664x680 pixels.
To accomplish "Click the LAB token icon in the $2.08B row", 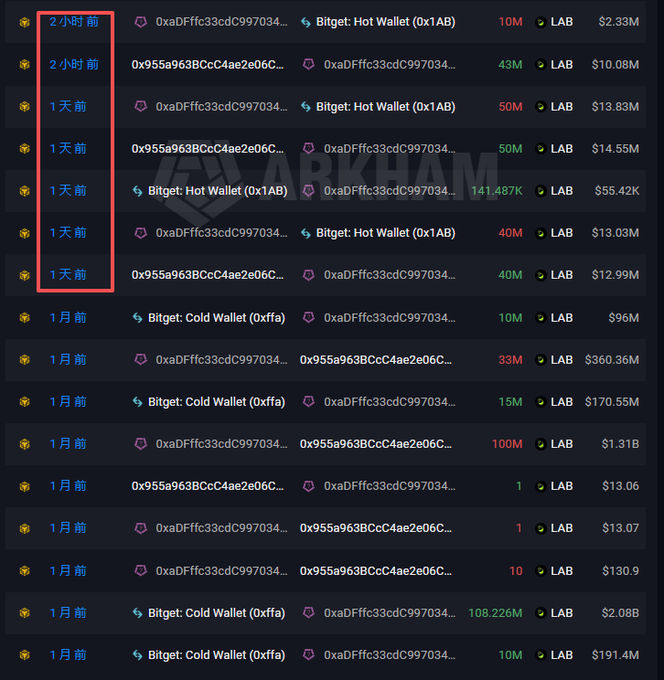I will [x=540, y=613].
